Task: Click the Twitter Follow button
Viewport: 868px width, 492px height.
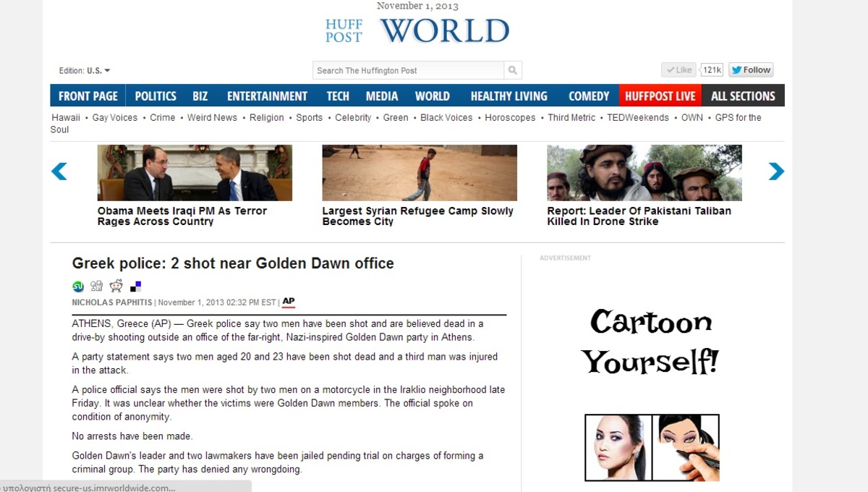Action: click(x=751, y=70)
